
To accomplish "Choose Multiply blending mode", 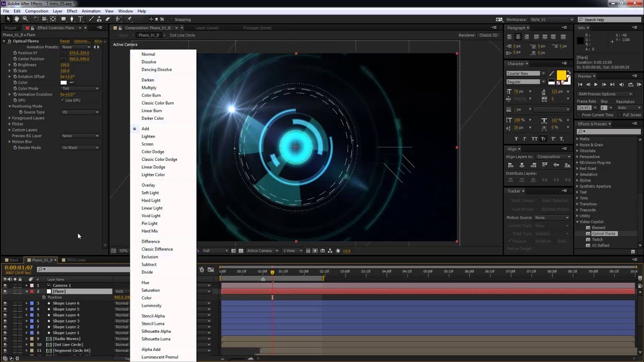I will click(149, 87).
